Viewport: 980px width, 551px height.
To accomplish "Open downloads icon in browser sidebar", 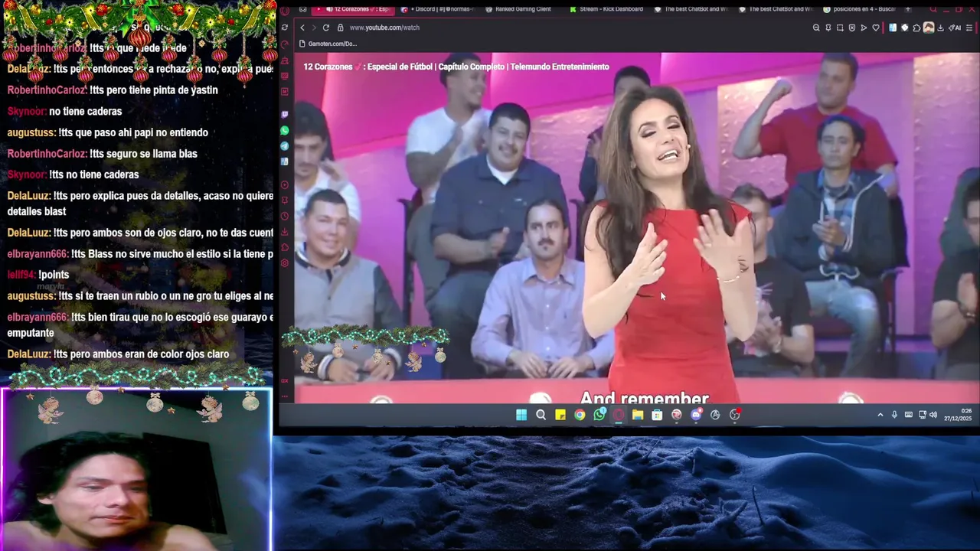I will tap(284, 232).
